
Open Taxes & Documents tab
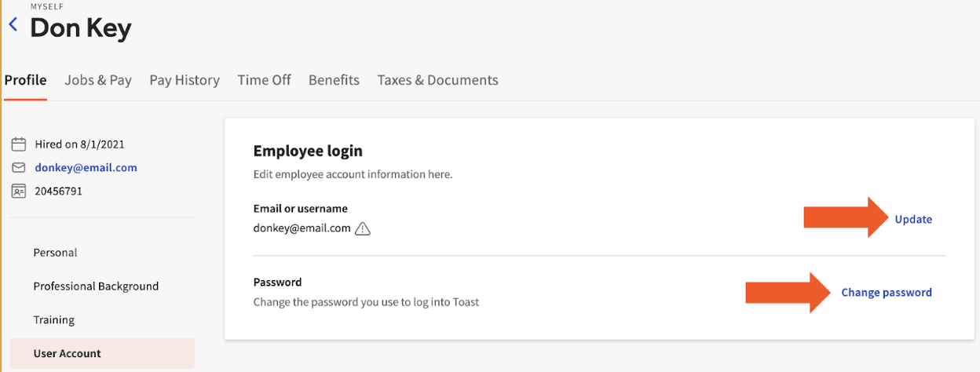click(x=437, y=80)
